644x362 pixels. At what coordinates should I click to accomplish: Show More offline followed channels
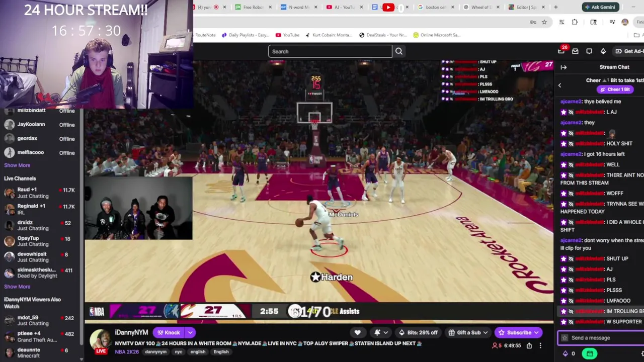[17, 165]
